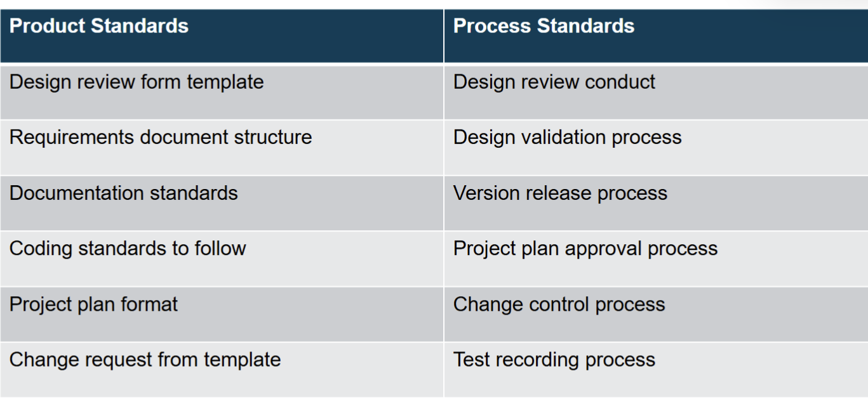
Task: Click the word Coding in the Product column
Action: click(x=41, y=249)
